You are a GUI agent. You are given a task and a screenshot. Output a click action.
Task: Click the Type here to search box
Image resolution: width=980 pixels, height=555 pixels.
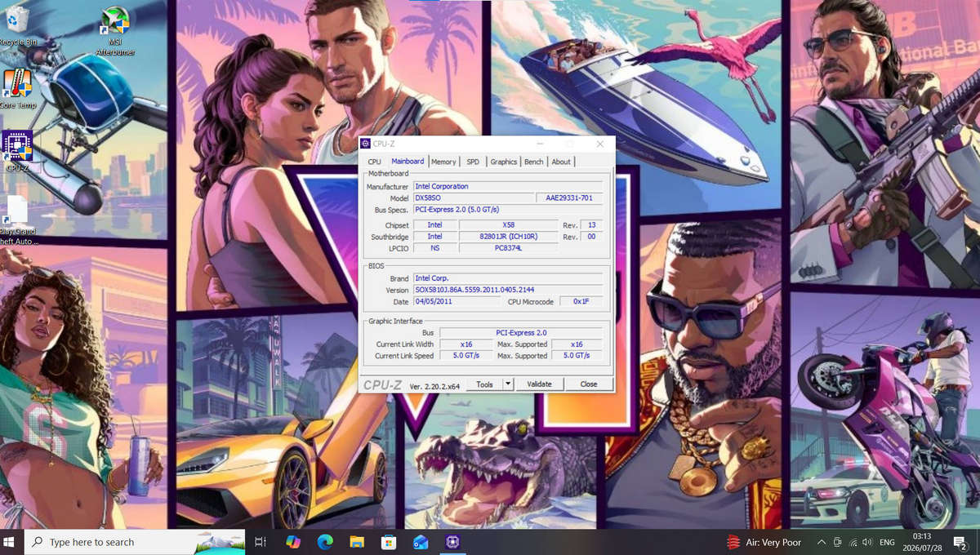point(135,542)
